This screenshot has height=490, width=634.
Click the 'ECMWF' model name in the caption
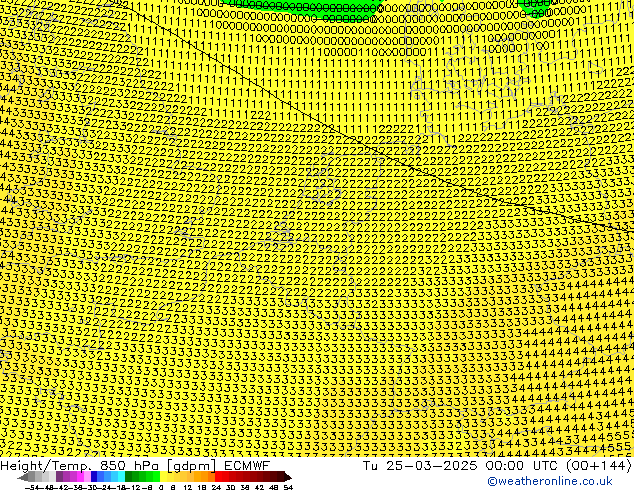coord(247,466)
